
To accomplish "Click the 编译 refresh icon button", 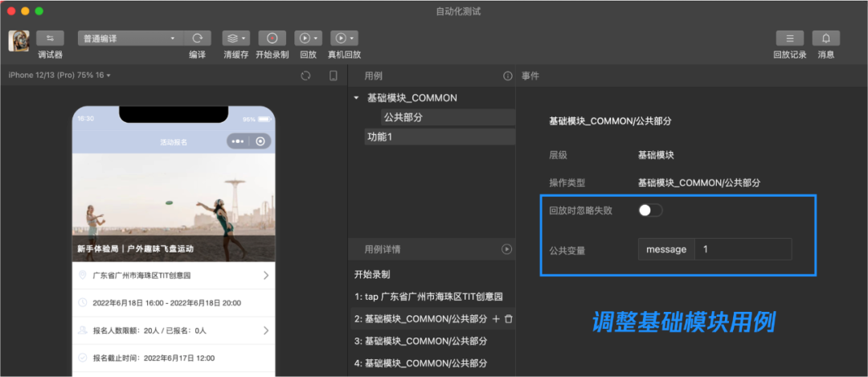I will click(197, 39).
